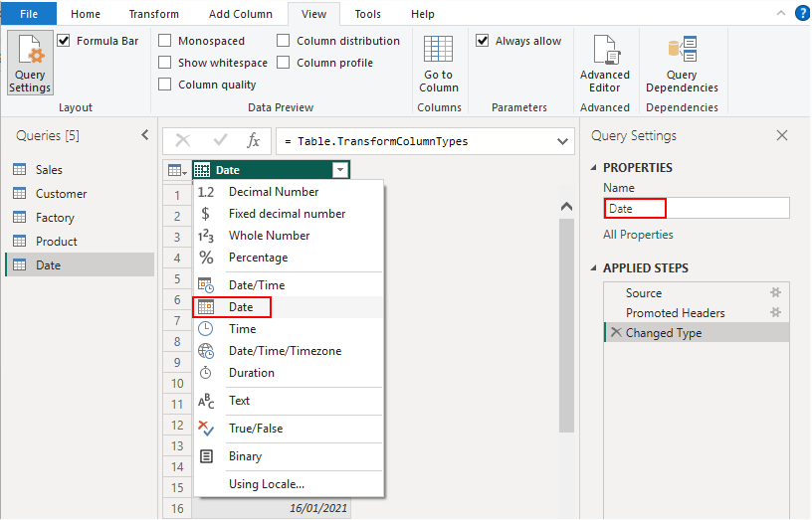Expand the formula bar dropdown arrow
The height and width of the screenshot is (520, 812).
[562, 141]
